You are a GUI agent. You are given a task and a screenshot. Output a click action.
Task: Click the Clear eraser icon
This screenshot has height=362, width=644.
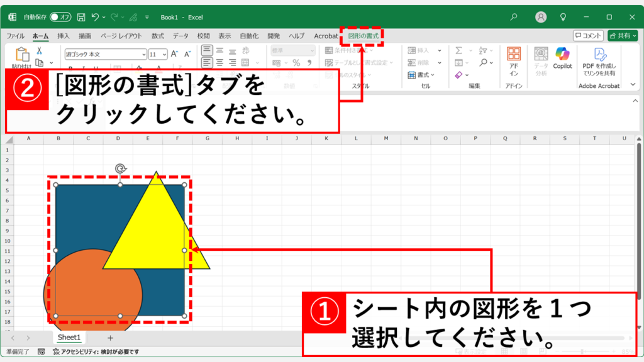(x=458, y=75)
